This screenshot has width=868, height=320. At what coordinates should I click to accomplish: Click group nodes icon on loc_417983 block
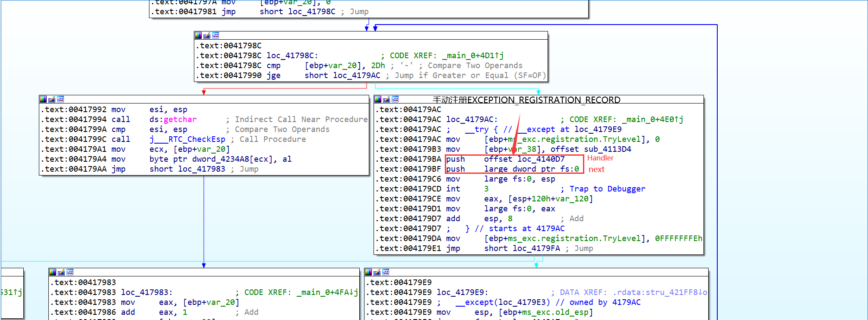tap(70, 272)
